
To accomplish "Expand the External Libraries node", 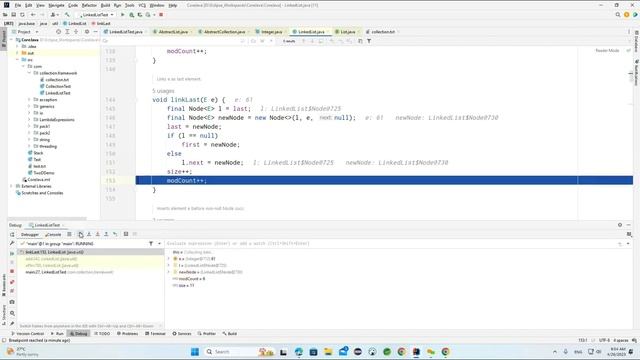I will 11,186.
